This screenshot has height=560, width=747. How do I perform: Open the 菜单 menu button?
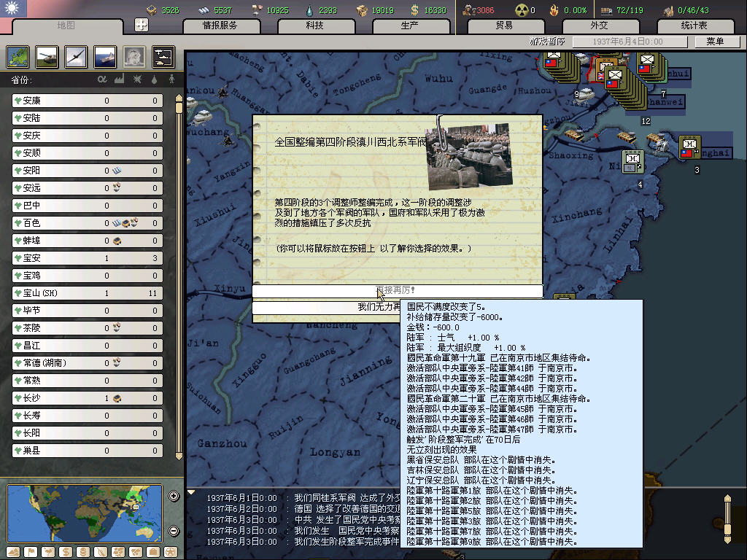[716, 42]
